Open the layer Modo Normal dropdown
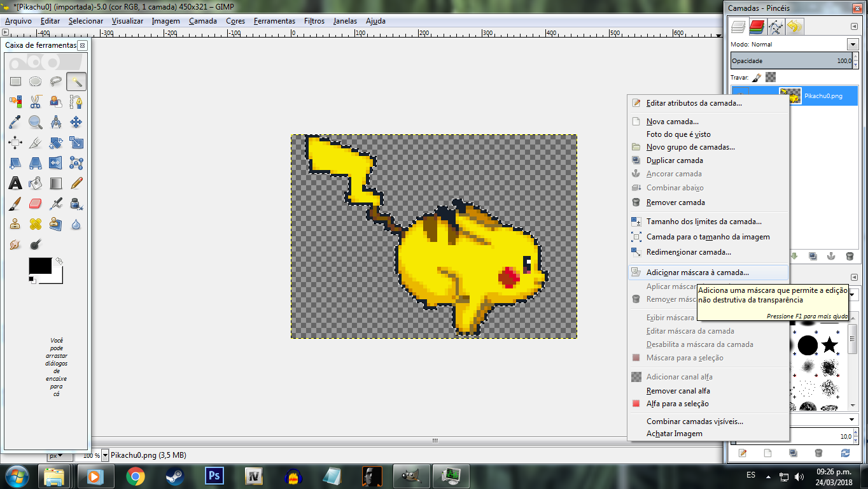 853,45
